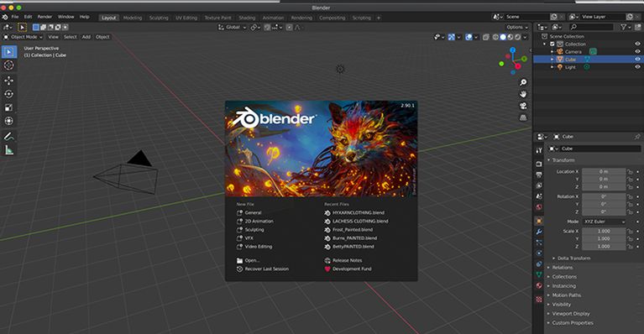
Task: Select the Annotate pencil tool
Action: point(8,136)
